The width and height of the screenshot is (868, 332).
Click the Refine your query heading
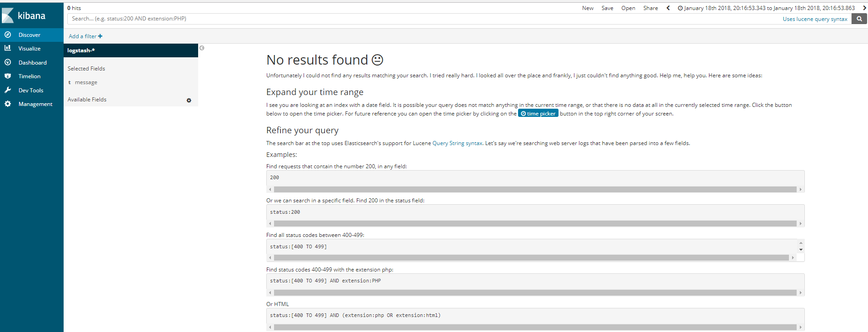(x=302, y=130)
